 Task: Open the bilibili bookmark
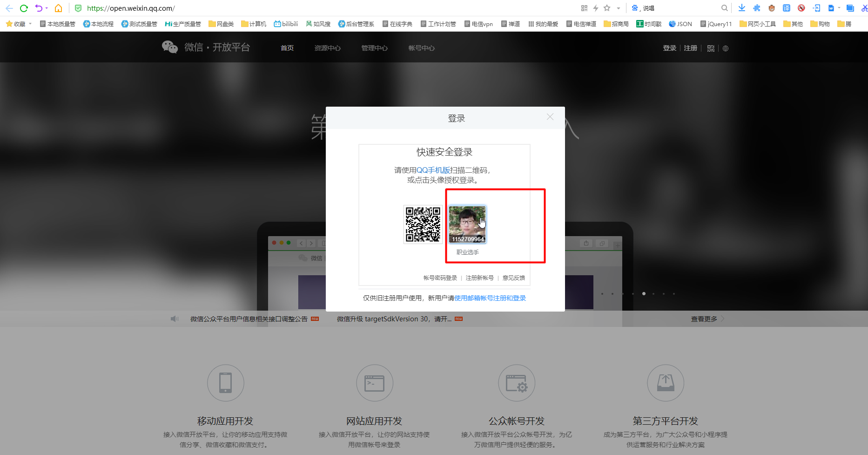tap(286, 24)
